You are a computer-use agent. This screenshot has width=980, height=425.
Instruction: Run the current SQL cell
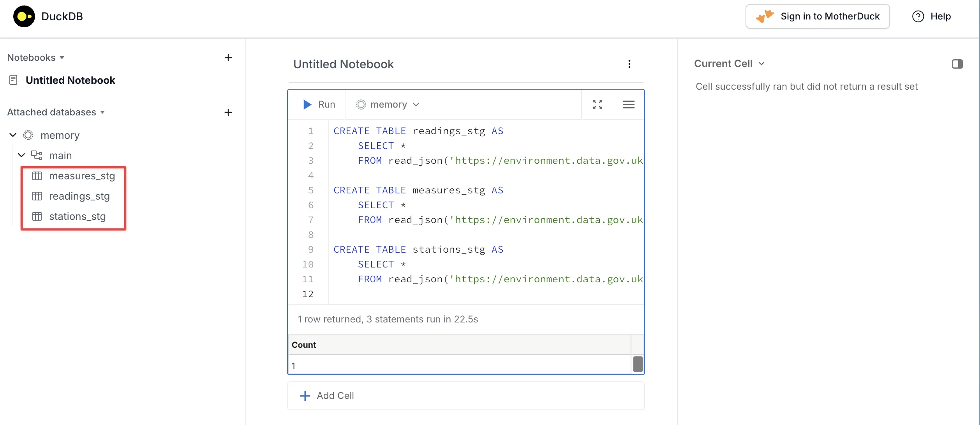(x=319, y=104)
